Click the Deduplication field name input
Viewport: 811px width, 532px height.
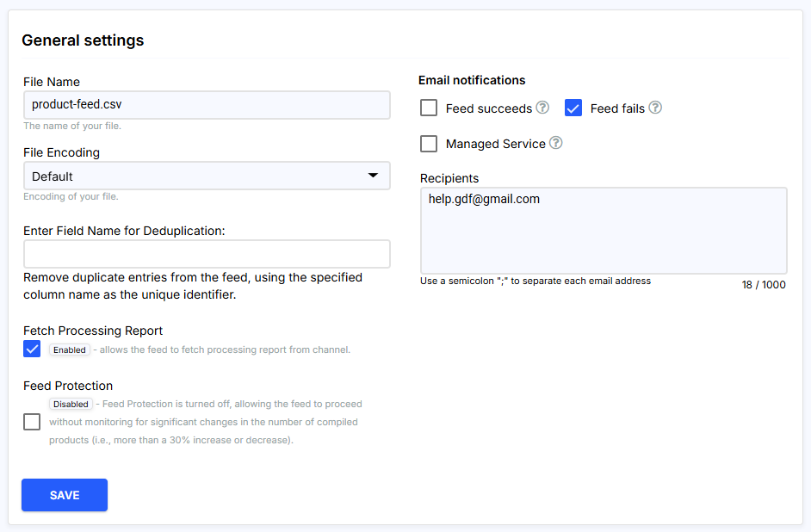point(207,254)
